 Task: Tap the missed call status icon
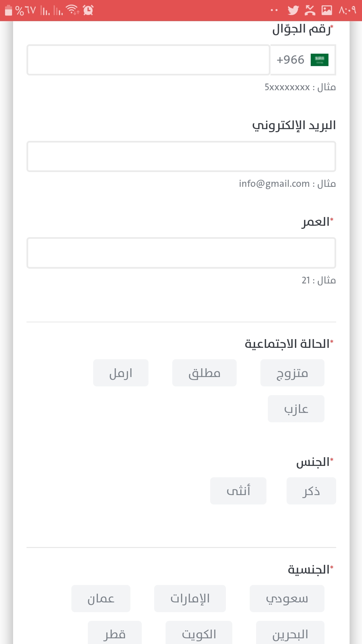[310, 10]
